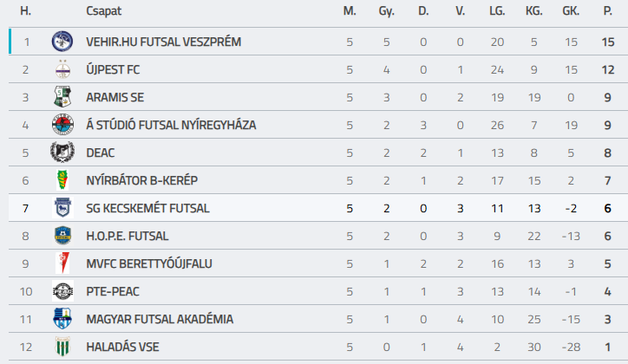Open the SG Kecskemét Futsal shield logo

tap(62, 208)
